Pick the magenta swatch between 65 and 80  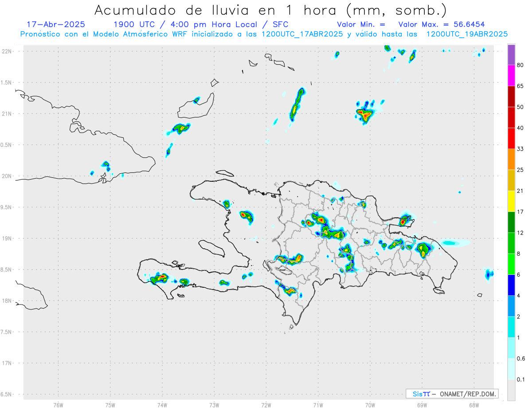pos(511,76)
